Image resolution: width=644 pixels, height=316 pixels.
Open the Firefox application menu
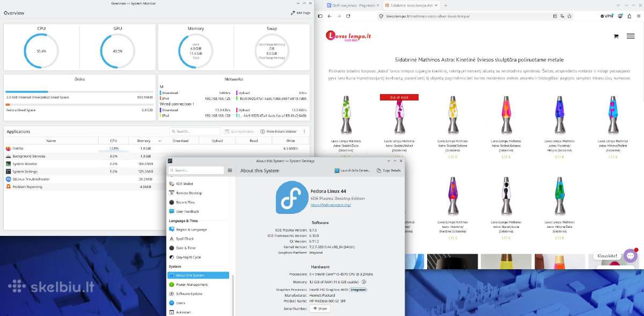(x=638, y=16)
